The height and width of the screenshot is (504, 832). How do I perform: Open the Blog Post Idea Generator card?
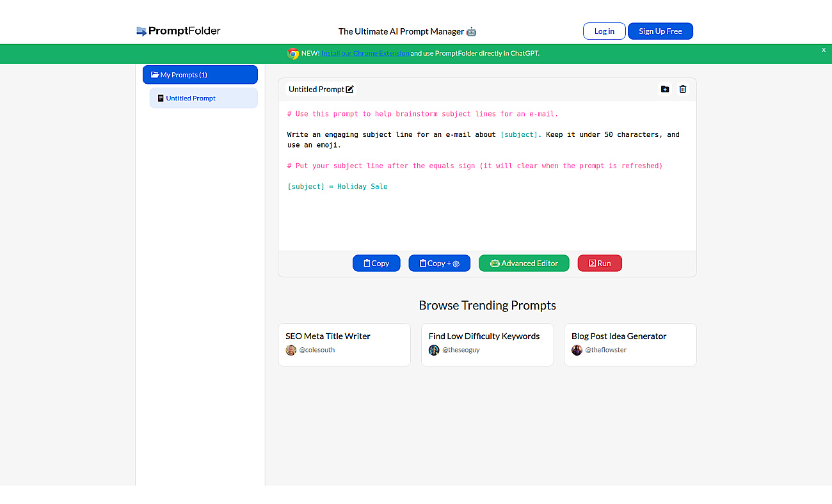pos(630,345)
